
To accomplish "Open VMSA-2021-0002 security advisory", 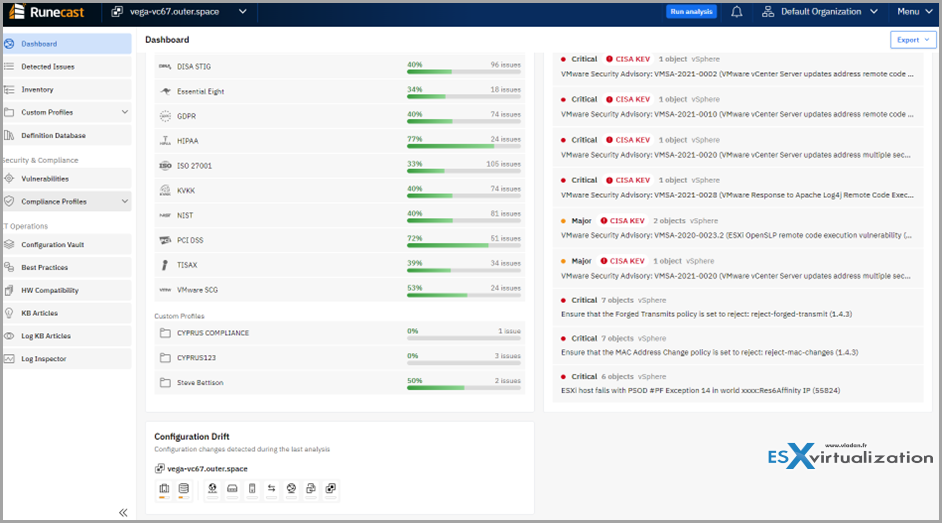I will tap(738, 67).
